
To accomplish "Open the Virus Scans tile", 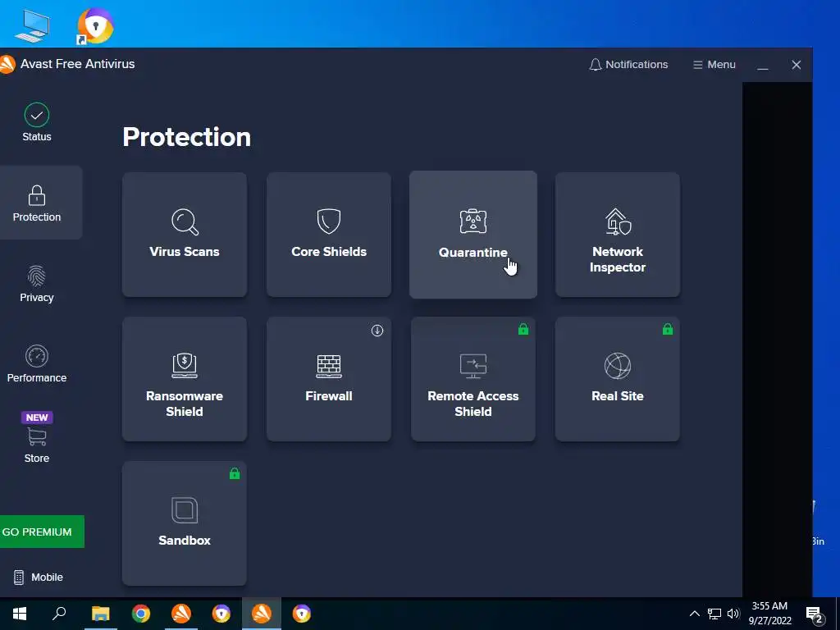I will (185, 235).
